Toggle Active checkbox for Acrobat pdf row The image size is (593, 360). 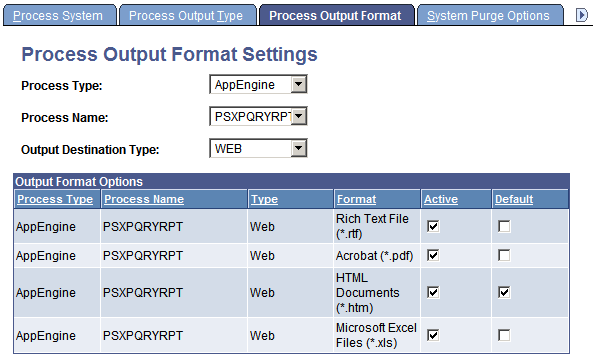(x=433, y=255)
